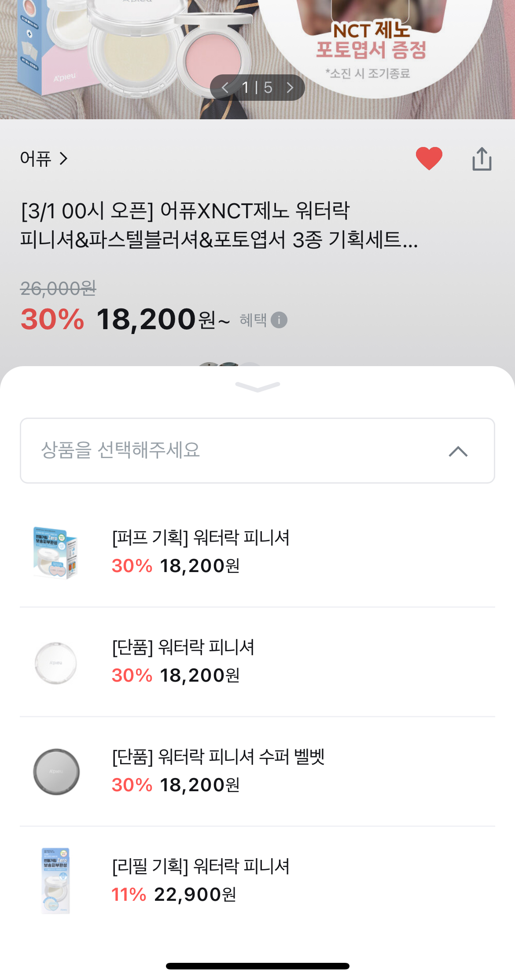515x980 pixels.
Task: Tap the white compact product thumbnail
Action: pyautogui.click(x=55, y=663)
